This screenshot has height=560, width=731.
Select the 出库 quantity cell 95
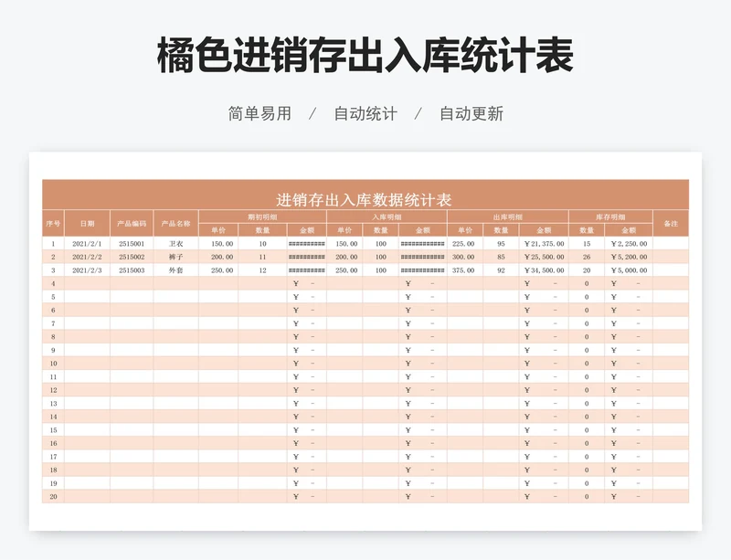pyautogui.click(x=501, y=244)
